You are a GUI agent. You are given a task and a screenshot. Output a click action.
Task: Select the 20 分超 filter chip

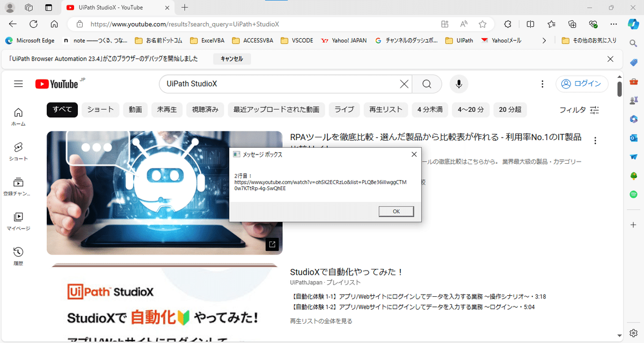[510, 110]
